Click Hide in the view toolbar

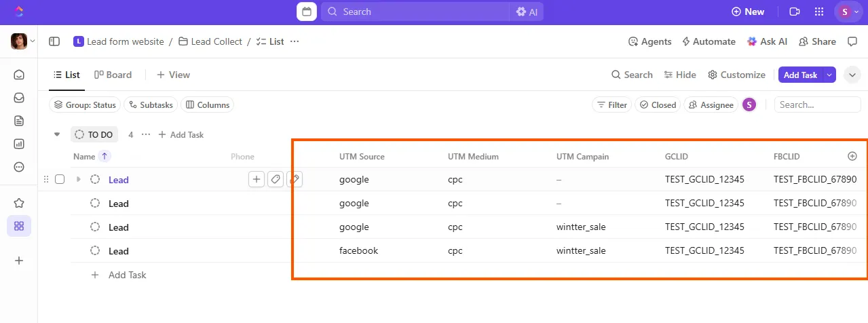(680, 75)
